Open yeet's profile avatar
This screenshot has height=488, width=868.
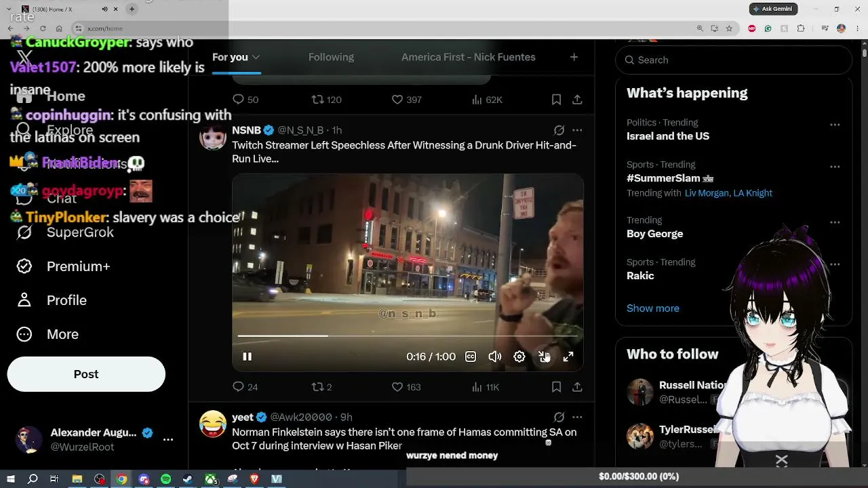pyautogui.click(x=213, y=424)
